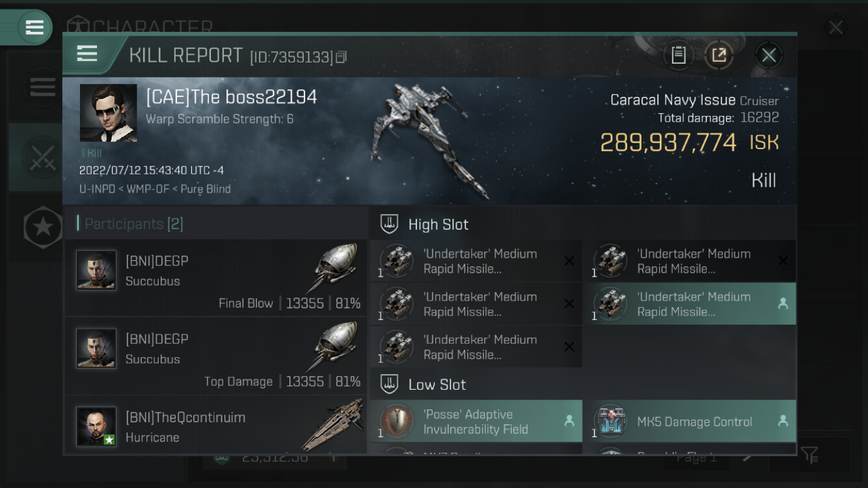Viewport: 868px width, 488px height.
Task: View TheQcontinuim Hurricane participant
Action: click(216, 425)
